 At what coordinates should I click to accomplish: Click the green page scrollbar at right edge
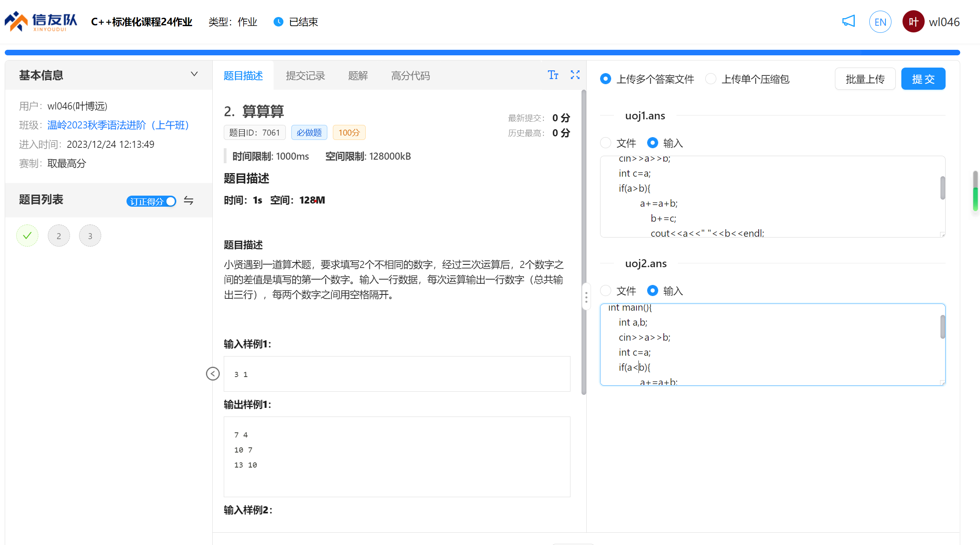(975, 200)
